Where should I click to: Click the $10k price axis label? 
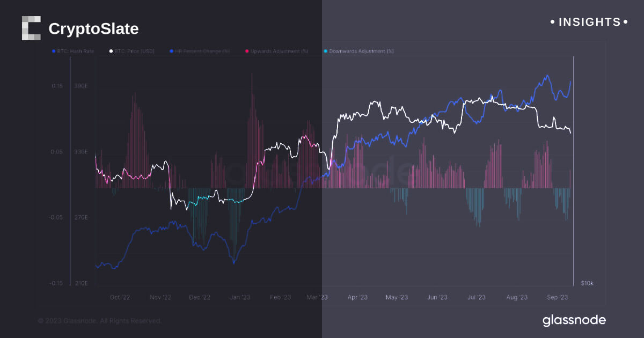(x=587, y=283)
